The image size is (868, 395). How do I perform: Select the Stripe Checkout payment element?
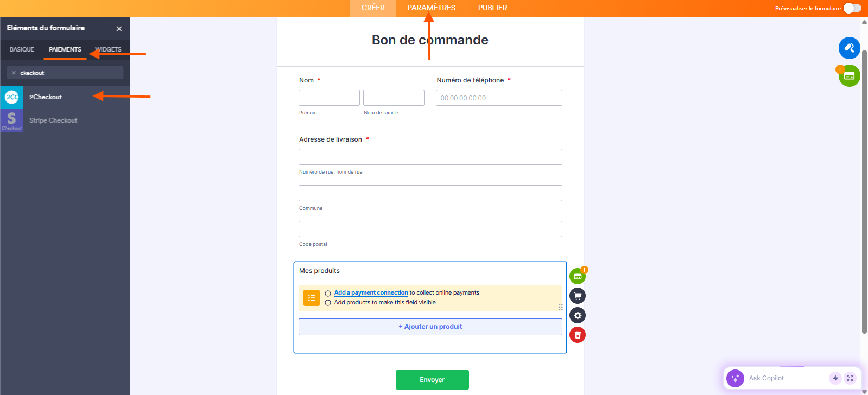point(53,120)
